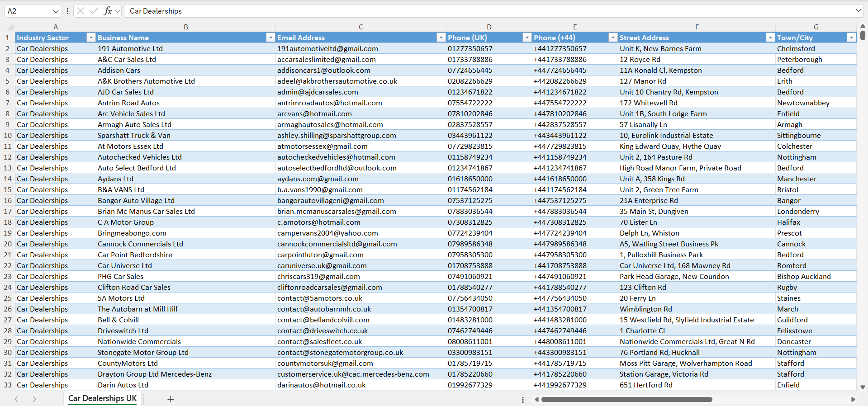Expand the function dropdown next to fx

click(118, 11)
